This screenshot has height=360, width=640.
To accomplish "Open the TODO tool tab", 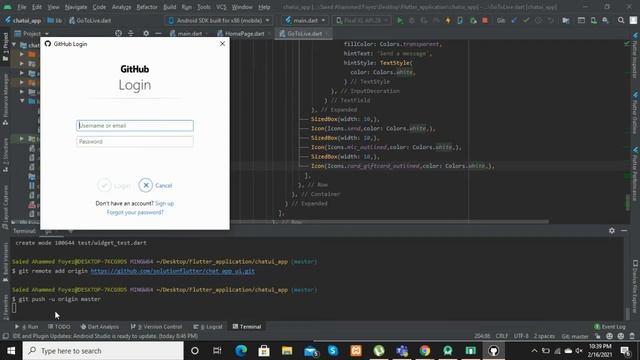I will click(x=59, y=327).
